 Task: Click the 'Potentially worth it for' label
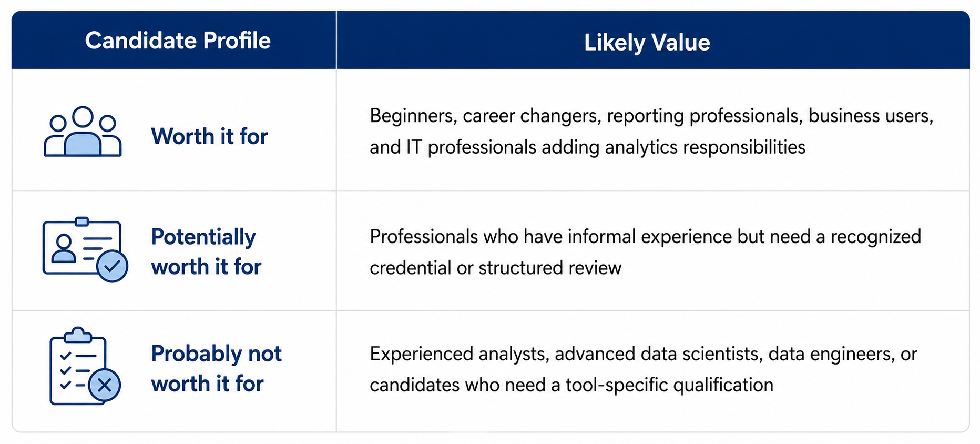click(x=206, y=251)
